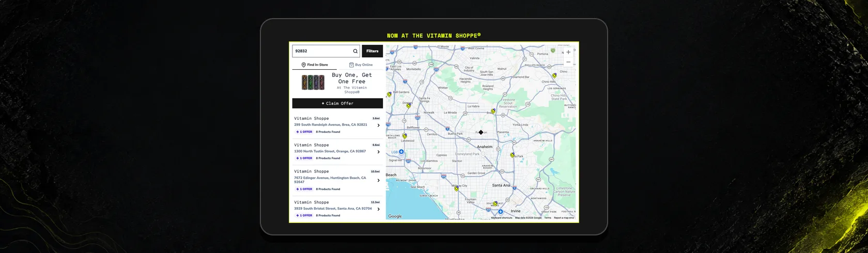Click Report a map error link
This screenshot has width=868, height=253.
pos(564,218)
